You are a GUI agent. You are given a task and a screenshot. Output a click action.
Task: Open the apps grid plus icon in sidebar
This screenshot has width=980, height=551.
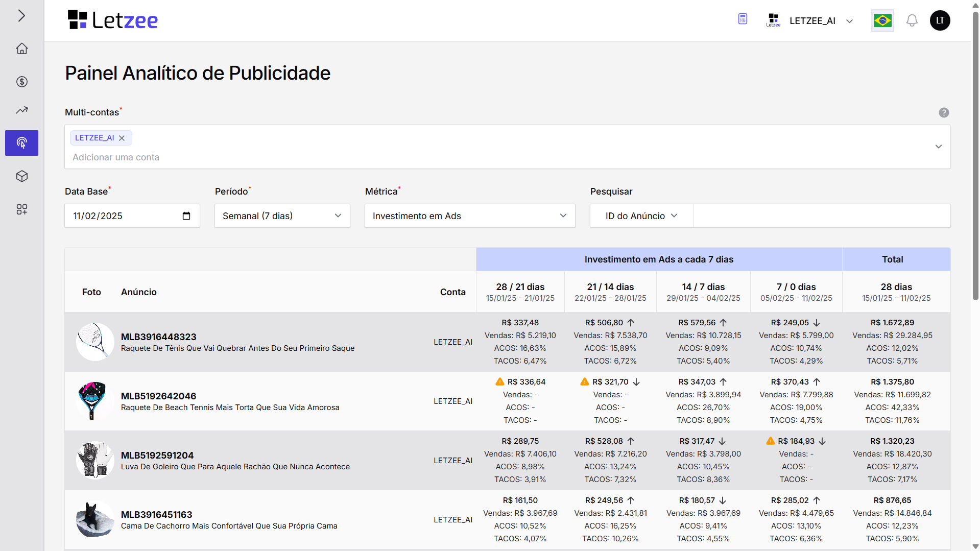tap(21, 209)
